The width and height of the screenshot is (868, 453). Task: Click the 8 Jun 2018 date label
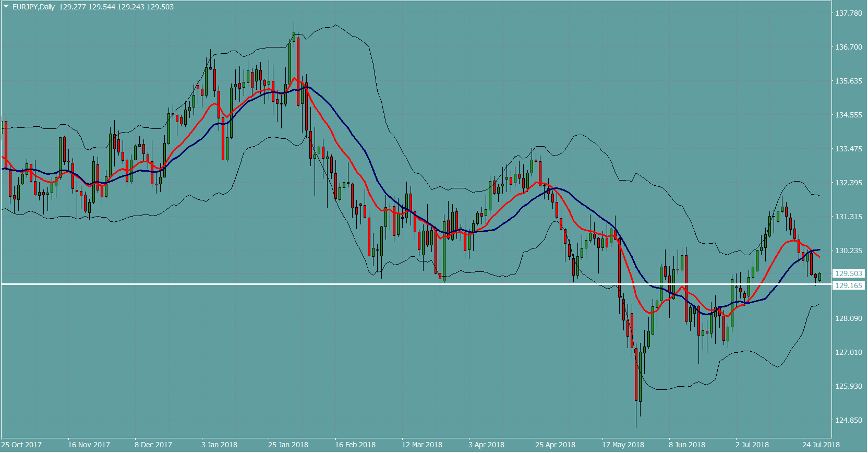click(687, 445)
